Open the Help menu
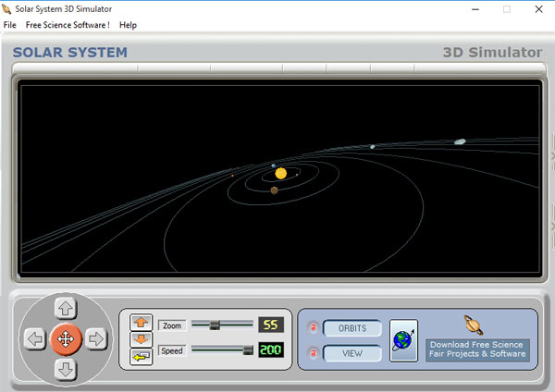The image size is (555, 392). [x=128, y=25]
